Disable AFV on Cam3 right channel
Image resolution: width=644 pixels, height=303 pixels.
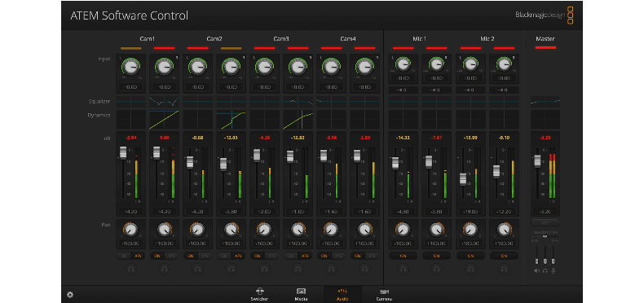(305, 256)
